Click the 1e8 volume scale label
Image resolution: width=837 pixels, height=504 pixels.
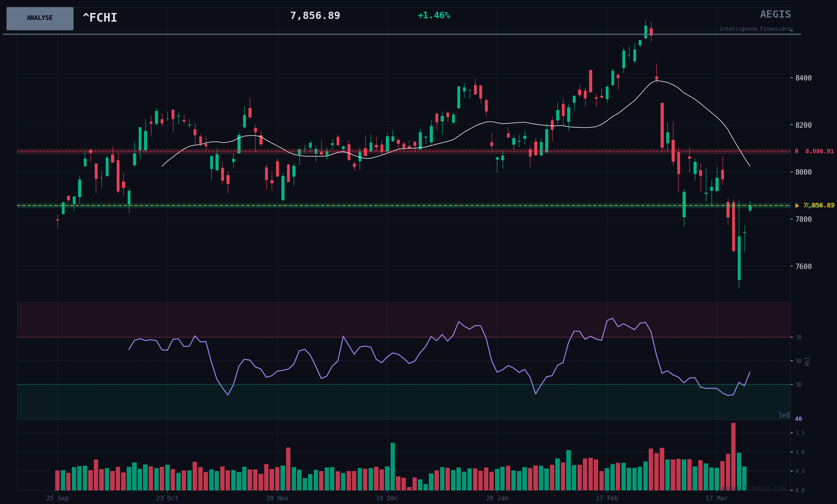click(784, 416)
